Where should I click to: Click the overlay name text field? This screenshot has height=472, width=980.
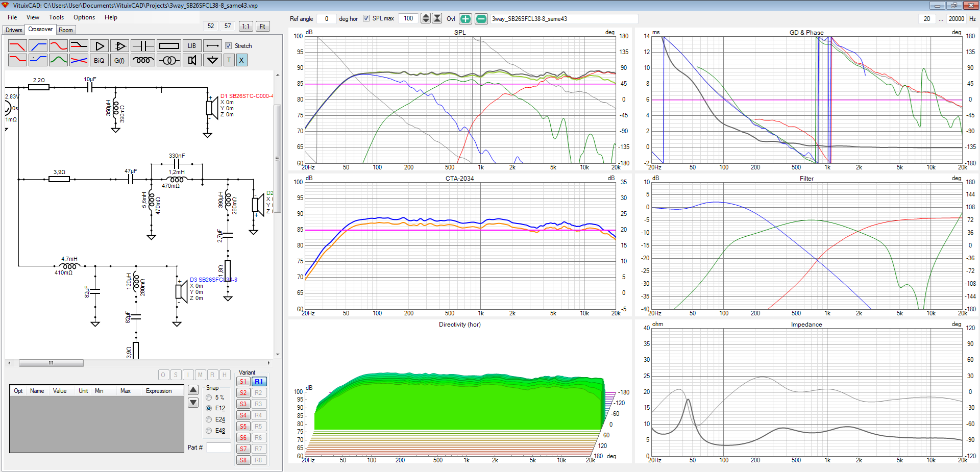pos(563,19)
